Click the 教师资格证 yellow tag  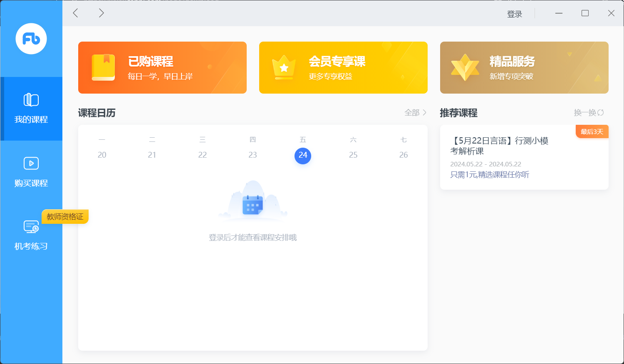(65, 217)
